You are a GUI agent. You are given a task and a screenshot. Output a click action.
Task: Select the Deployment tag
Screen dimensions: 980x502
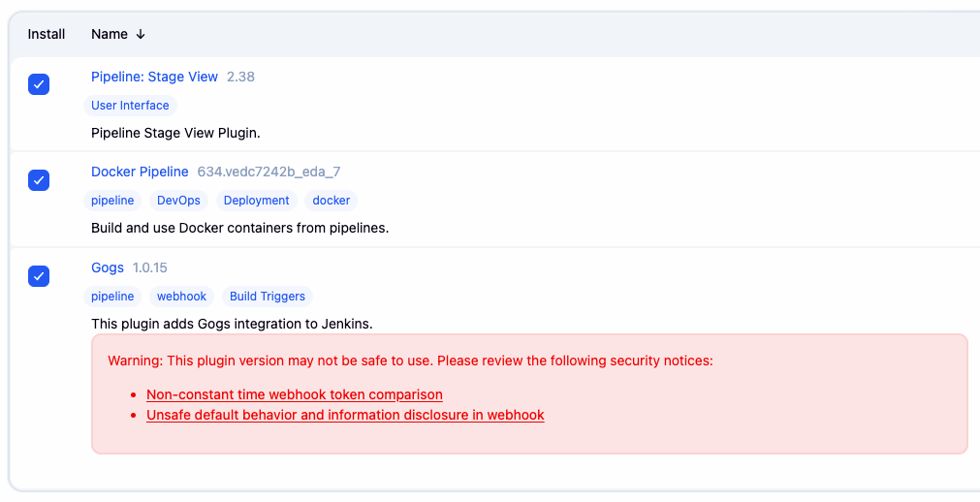tap(256, 201)
